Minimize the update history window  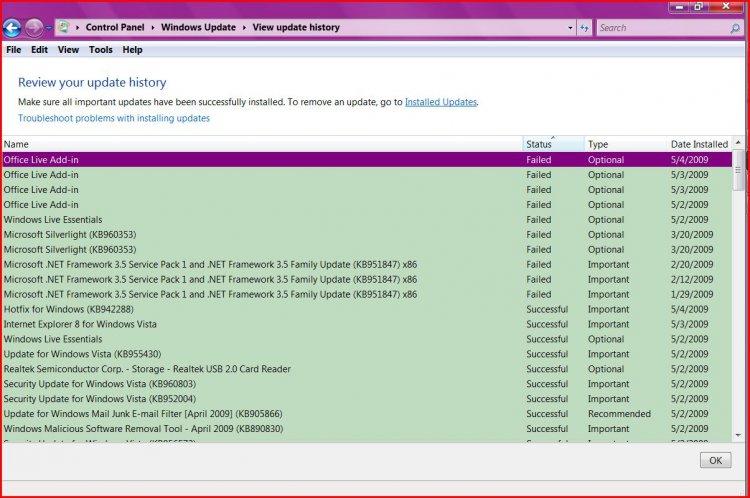[x=678, y=7]
